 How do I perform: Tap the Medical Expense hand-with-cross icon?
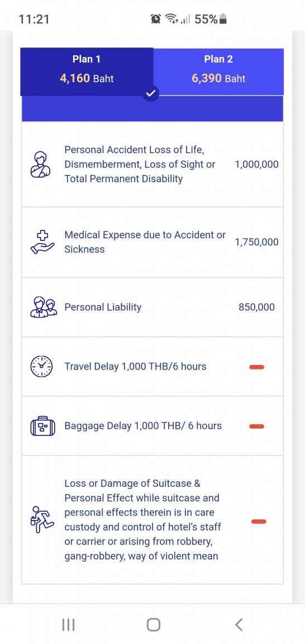[42, 242]
